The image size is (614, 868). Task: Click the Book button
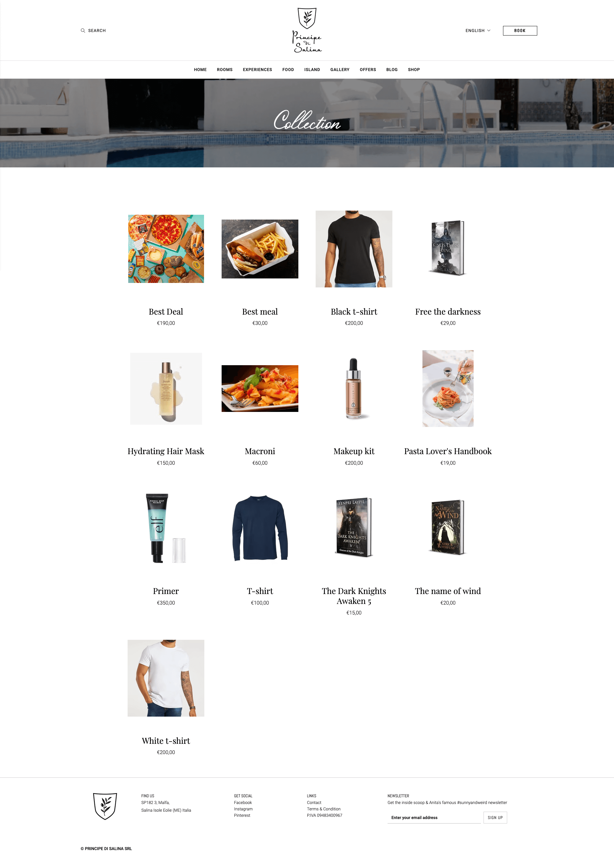click(x=520, y=31)
